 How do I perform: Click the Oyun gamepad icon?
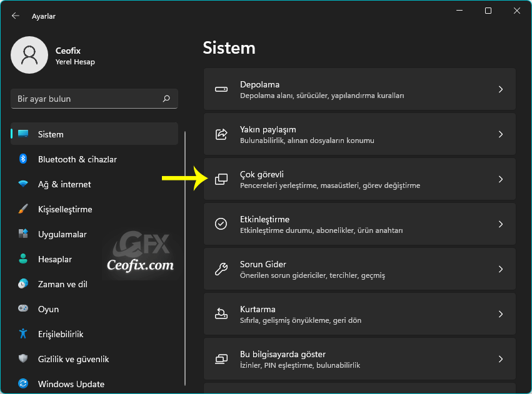(x=23, y=308)
